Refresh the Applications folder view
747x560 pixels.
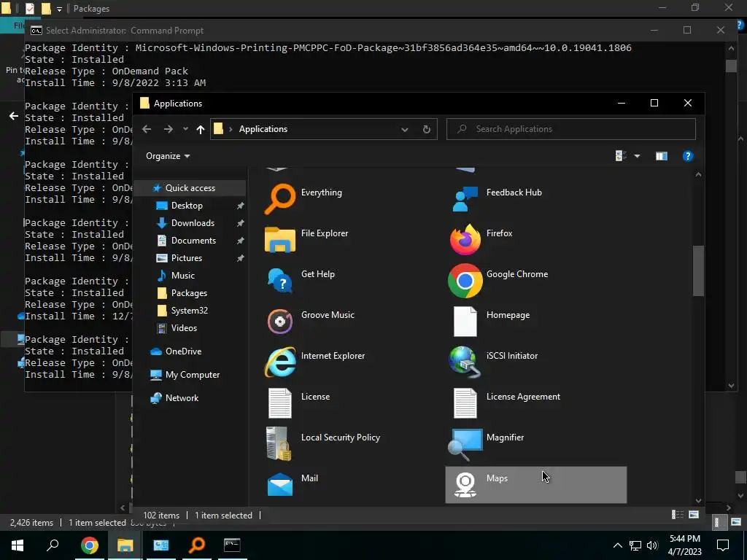click(426, 129)
